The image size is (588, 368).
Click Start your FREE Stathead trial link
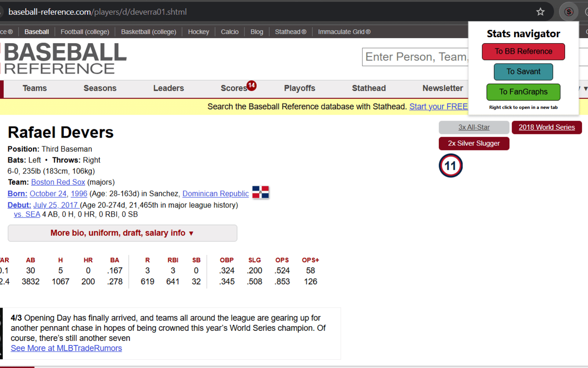click(439, 107)
